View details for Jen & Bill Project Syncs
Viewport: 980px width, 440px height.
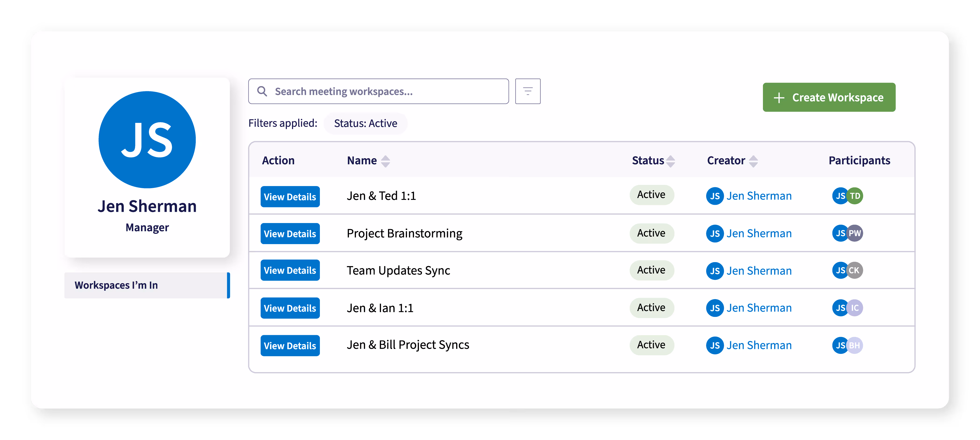tap(290, 346)
